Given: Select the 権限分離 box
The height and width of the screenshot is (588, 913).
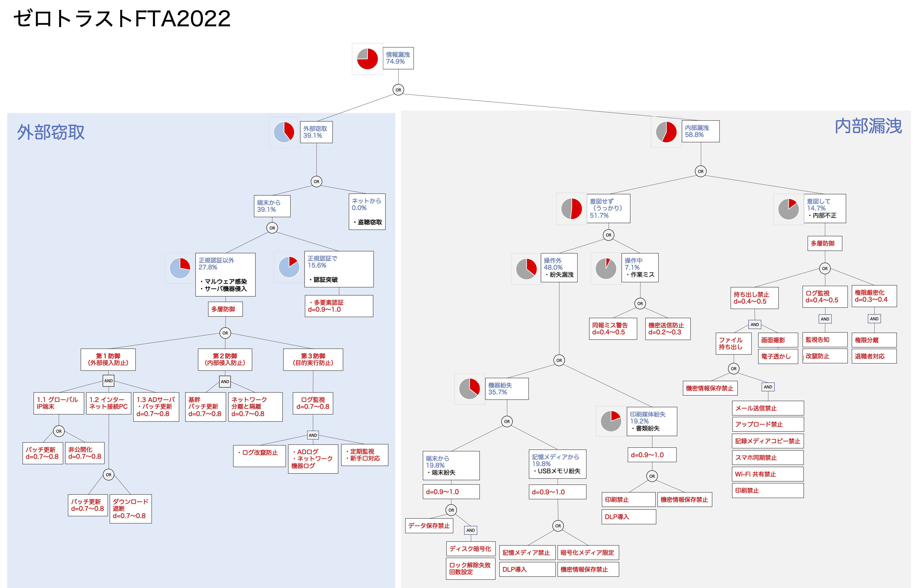Looking at the screenshot, I should [x=874, y=340].
